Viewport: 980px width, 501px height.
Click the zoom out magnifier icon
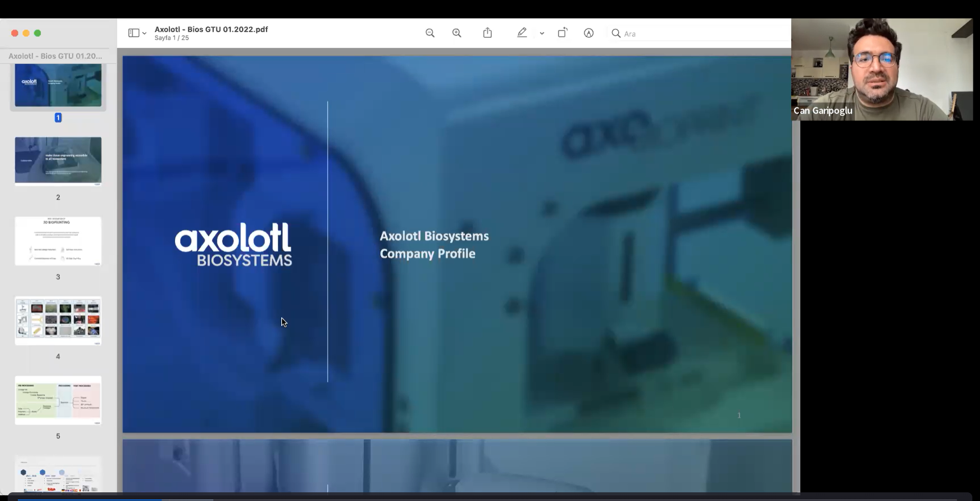tap(430, 33)
